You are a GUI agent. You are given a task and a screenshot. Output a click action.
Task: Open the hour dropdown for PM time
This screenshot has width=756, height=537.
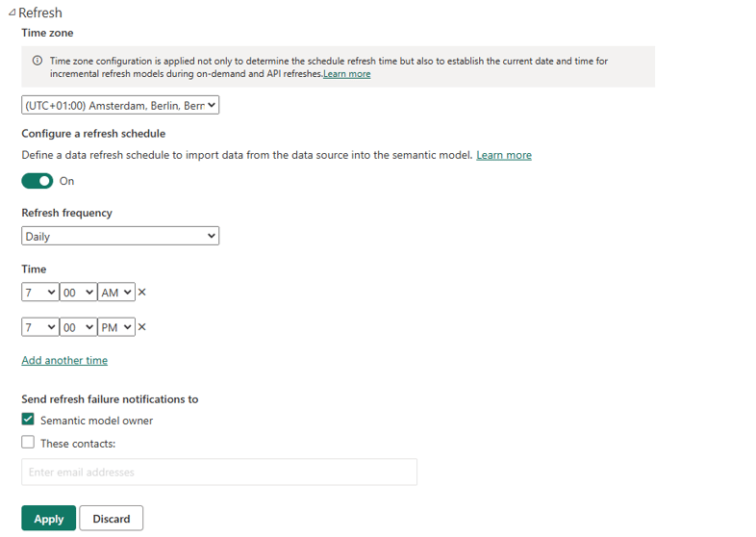(x=40, y=327)
